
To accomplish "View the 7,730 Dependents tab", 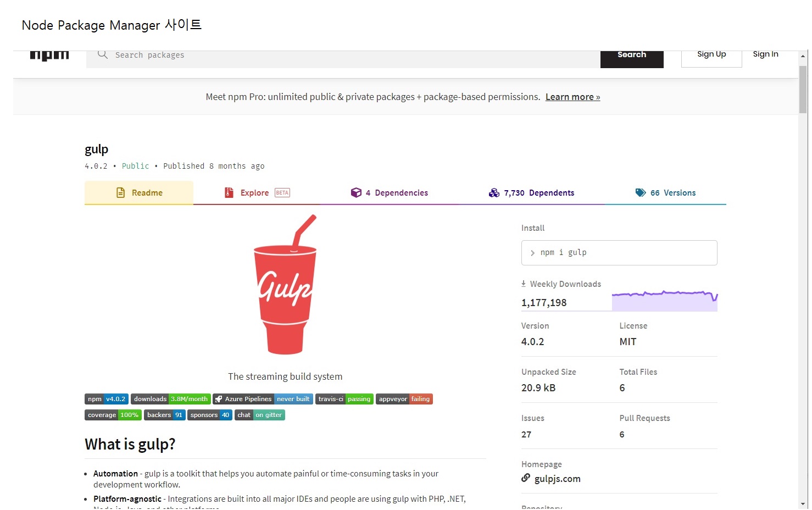I will tap(531, 193).
